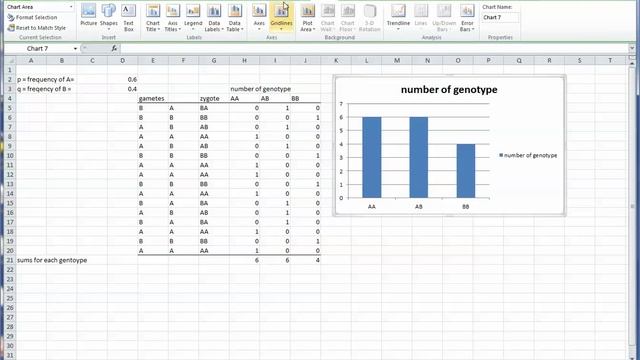The width and height of the screenshot is (640, 360).
Task: Click Format Selection
Action: coord(32,18)
